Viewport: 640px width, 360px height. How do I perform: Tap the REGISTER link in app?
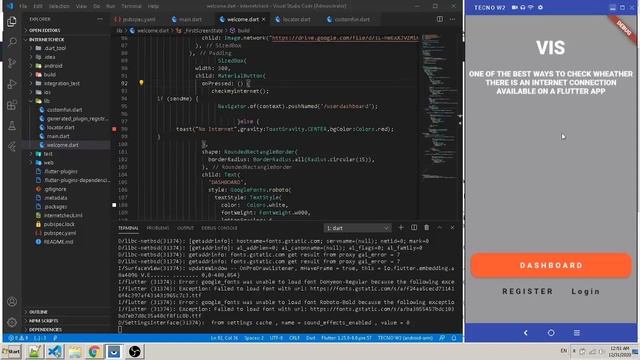527,291
